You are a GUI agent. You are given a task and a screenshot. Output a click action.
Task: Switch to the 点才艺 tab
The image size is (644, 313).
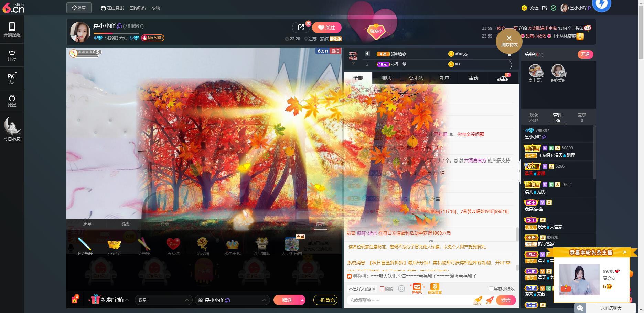pyautogui.click(x=416, y=78)
